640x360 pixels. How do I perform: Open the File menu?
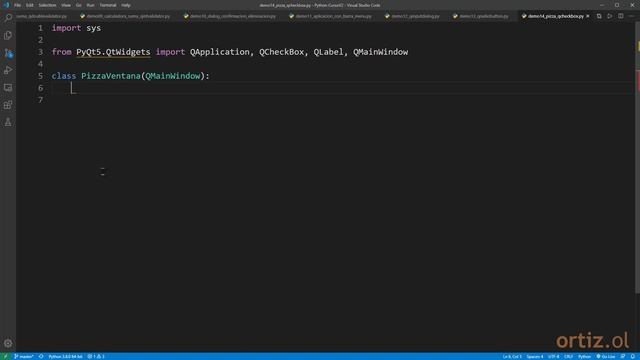pyautogui.click(x=18, y=5)
